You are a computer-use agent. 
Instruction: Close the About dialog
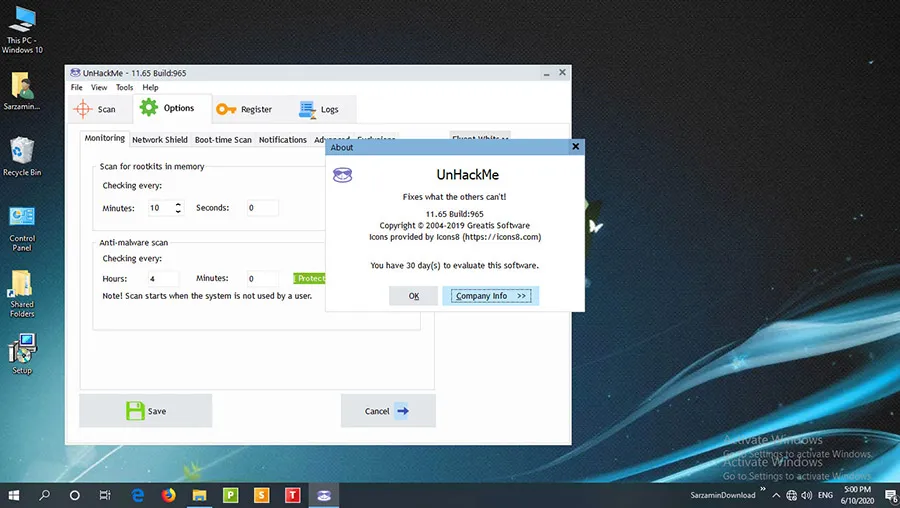pos(575,146)
